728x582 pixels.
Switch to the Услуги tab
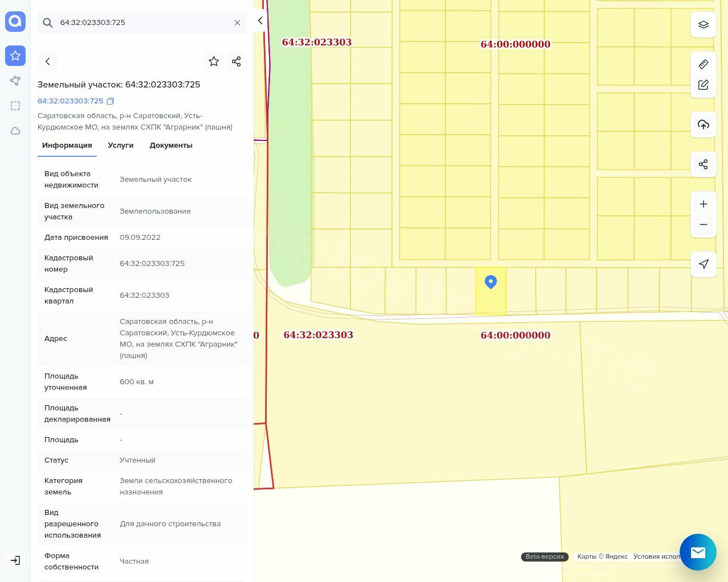click(x=121, y=145)
